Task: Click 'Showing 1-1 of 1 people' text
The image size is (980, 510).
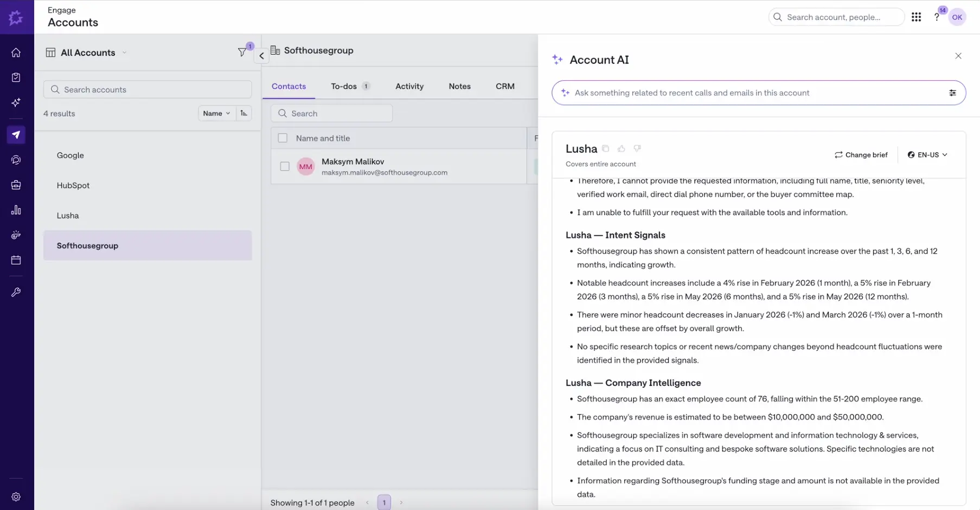Action: tap(312, 503)
